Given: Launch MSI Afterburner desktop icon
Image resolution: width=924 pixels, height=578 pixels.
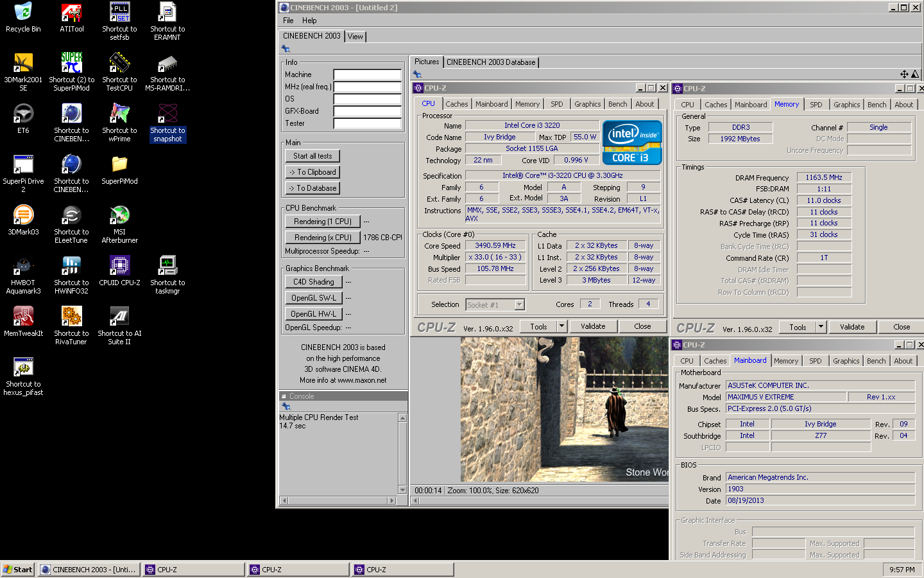Looking at the screenshot, I should pyautogui.click(x=119, y=224).
